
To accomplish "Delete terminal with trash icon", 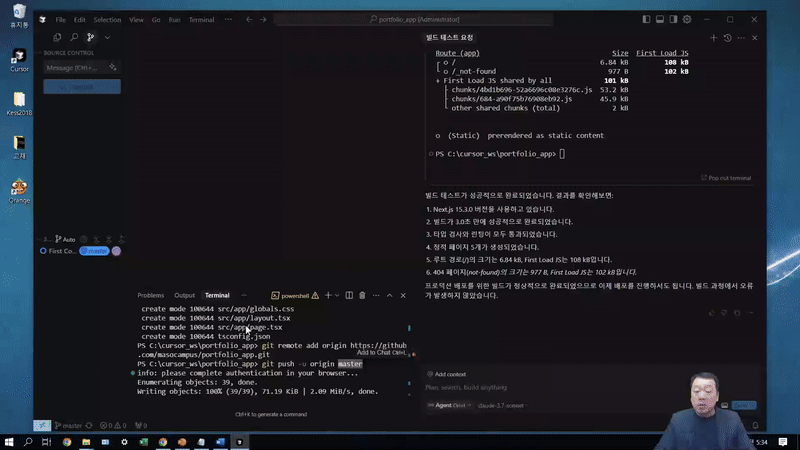I will point(362,295).
